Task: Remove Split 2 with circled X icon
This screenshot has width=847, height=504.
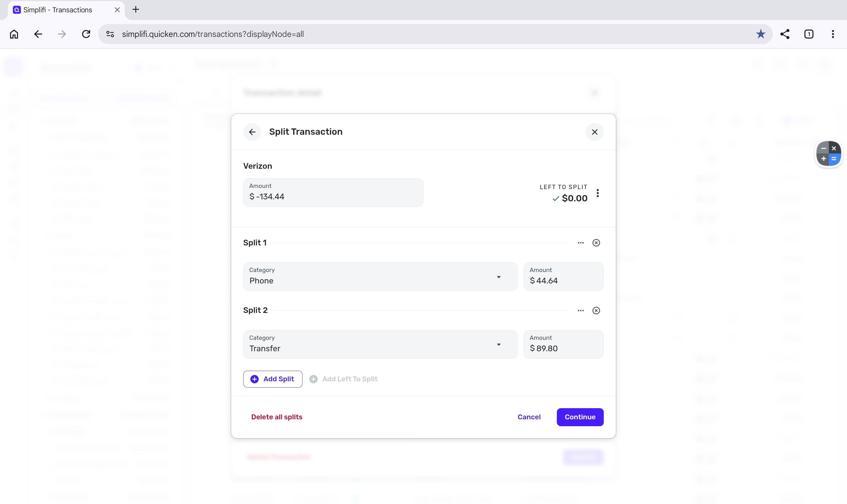Action: point(596,310)
